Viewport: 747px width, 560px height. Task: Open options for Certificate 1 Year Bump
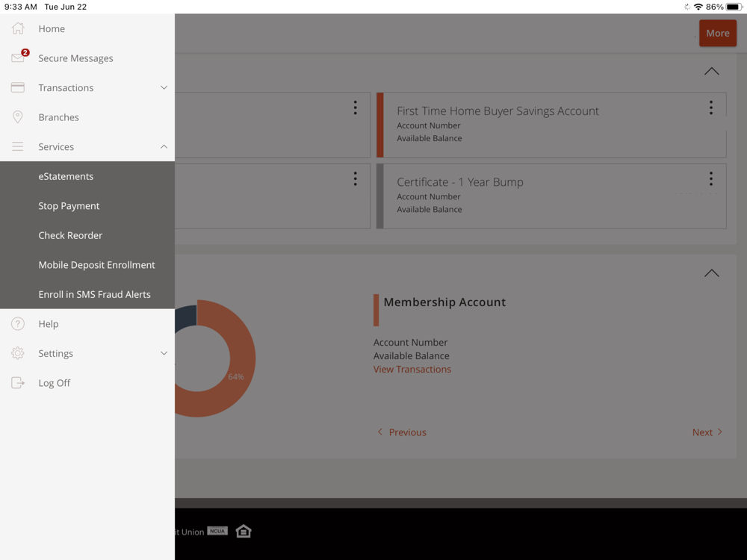point(711,178)
